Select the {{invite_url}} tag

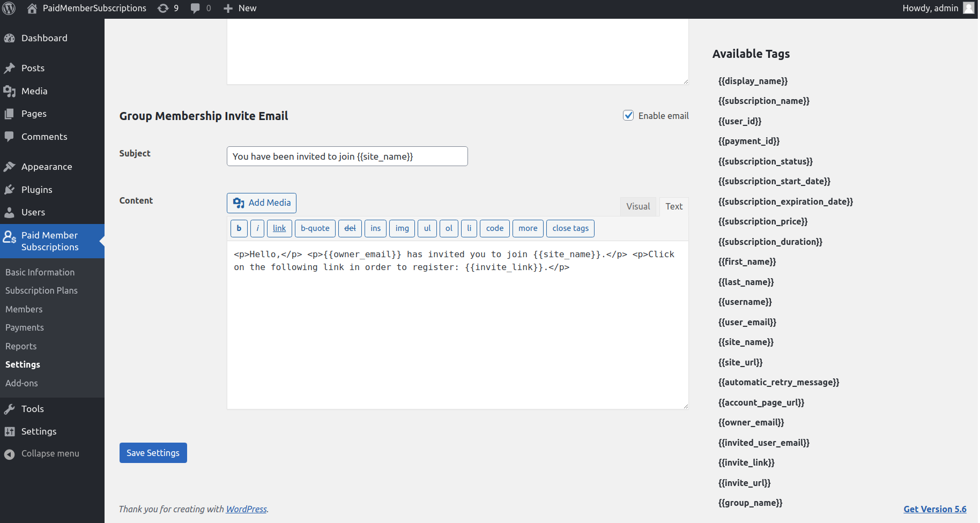(x=745, y=483)
